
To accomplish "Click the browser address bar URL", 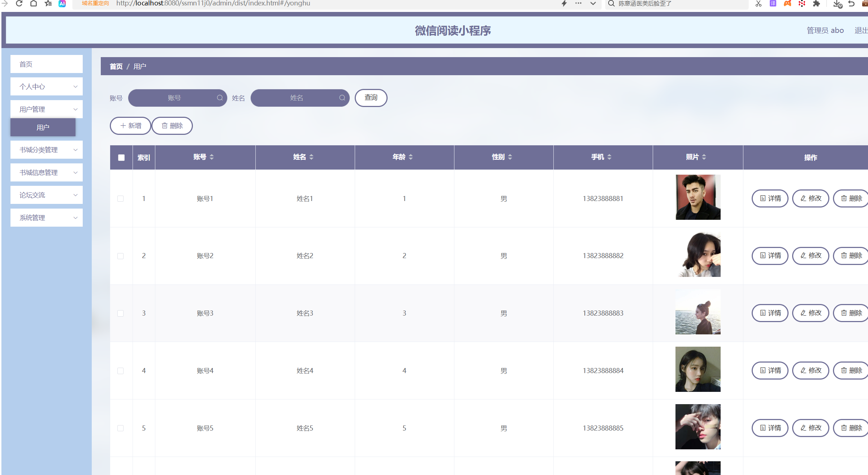I will 213,4.
